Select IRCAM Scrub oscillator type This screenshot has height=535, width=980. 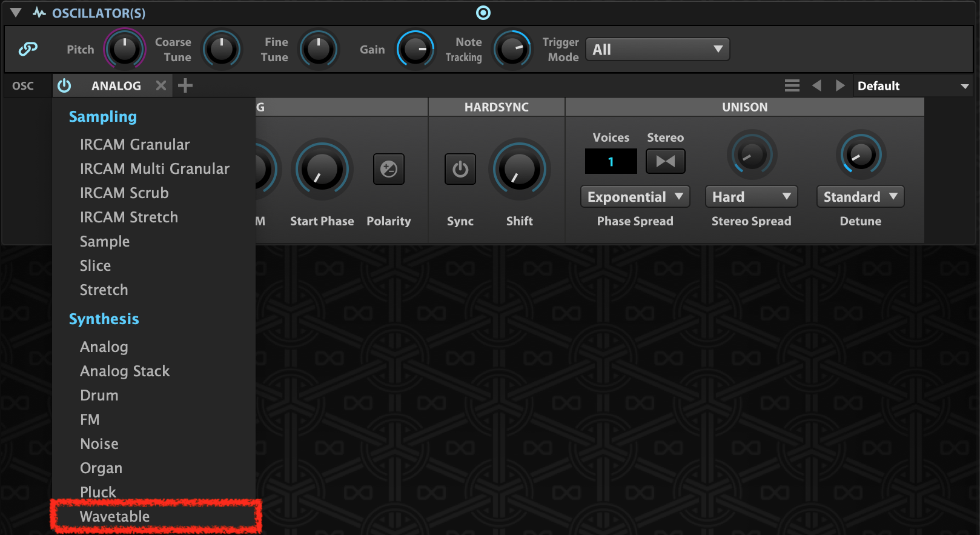(x=154, y=193)
